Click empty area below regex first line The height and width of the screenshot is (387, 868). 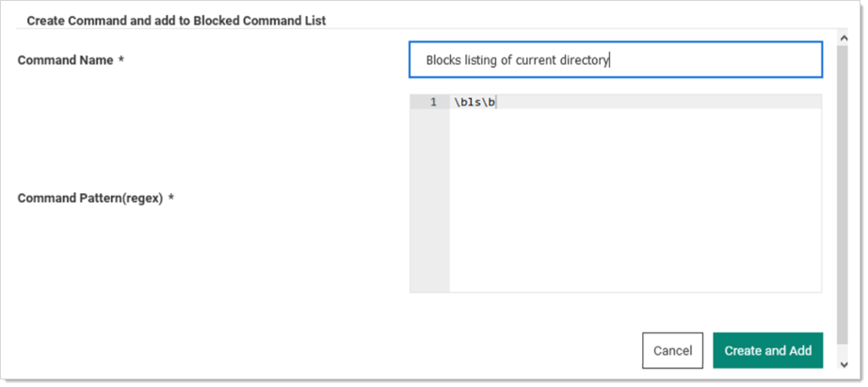(635, 200)
